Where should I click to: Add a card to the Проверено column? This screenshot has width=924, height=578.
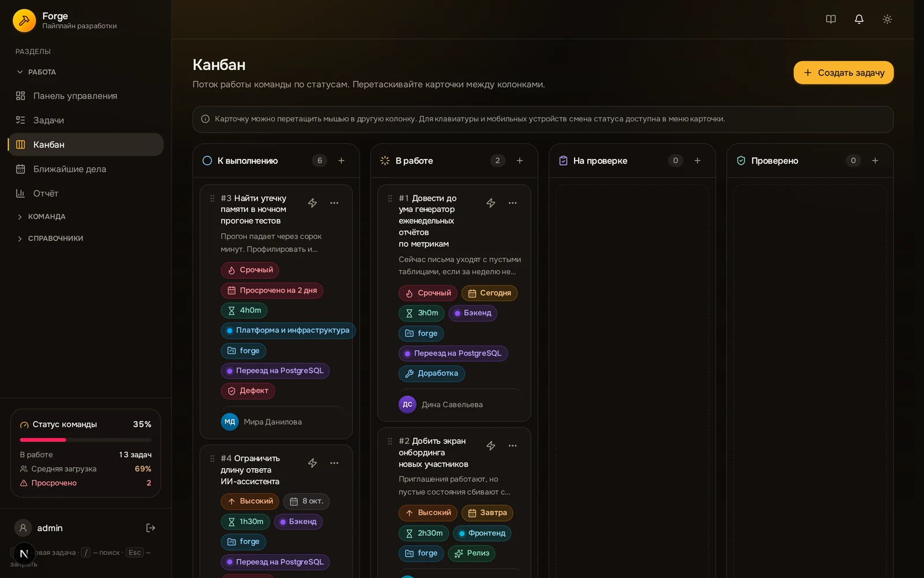(x=875, y=161)
